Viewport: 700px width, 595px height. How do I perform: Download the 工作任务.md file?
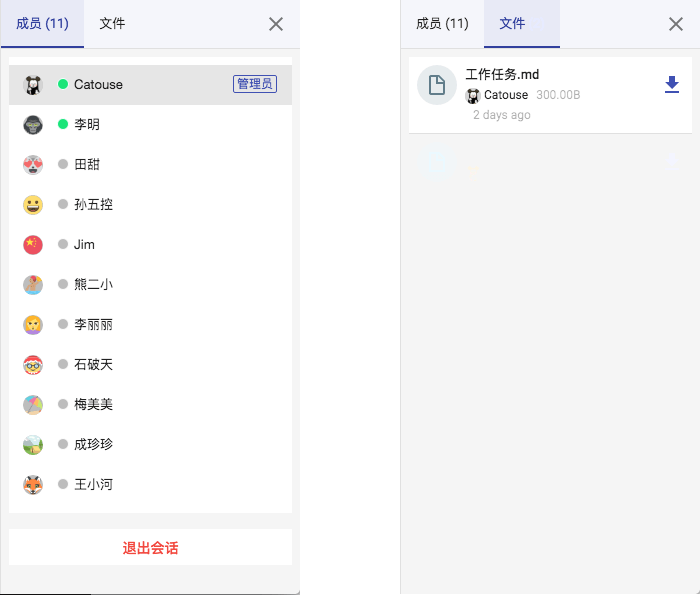(672, 86)
